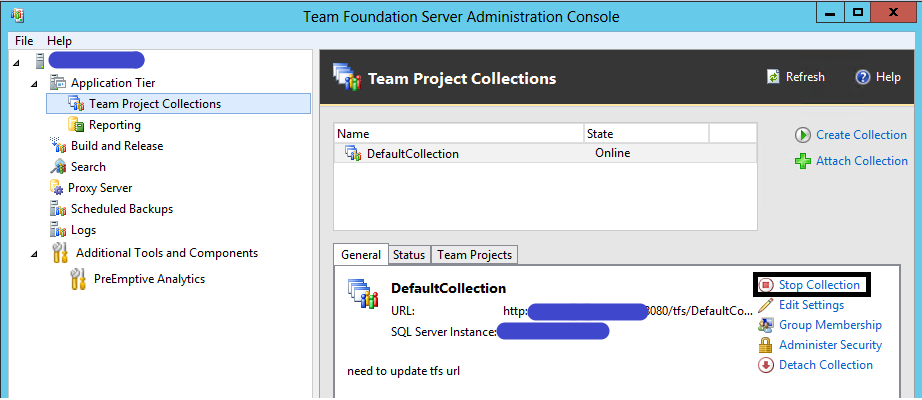
Task: Click the Reporting folder icon
Action: click(x=76, y=125)
